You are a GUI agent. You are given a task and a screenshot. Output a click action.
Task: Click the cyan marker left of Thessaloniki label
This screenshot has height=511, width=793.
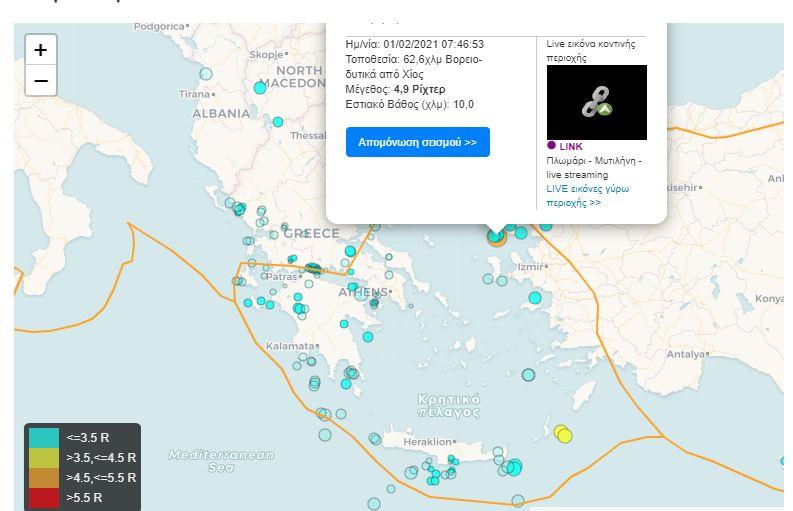click(x=278, y=122)
